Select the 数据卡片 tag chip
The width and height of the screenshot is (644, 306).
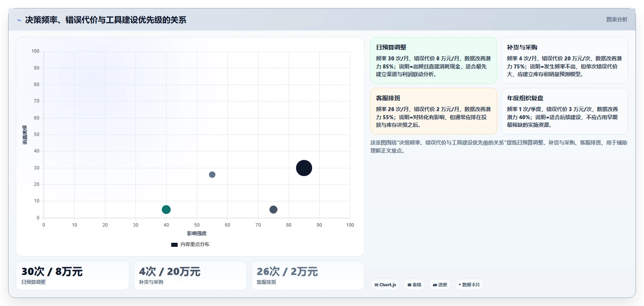[x=469, y=285]
